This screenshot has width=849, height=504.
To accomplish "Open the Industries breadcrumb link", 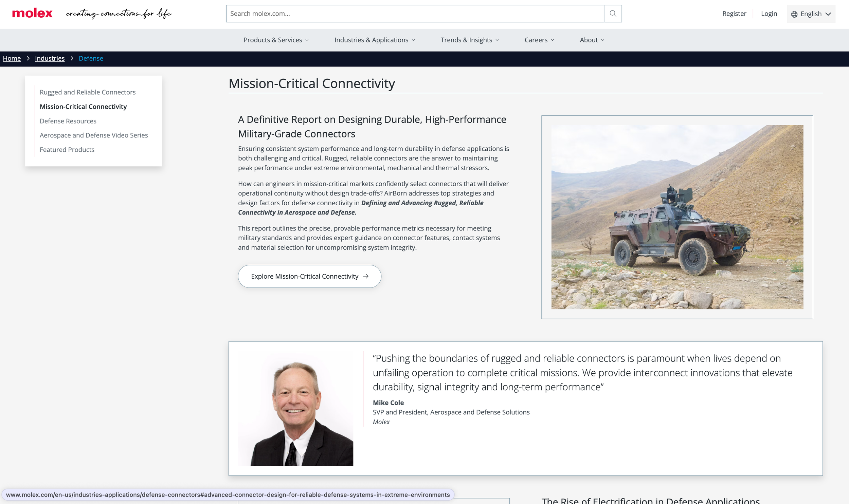I will [x=50, y=58].
